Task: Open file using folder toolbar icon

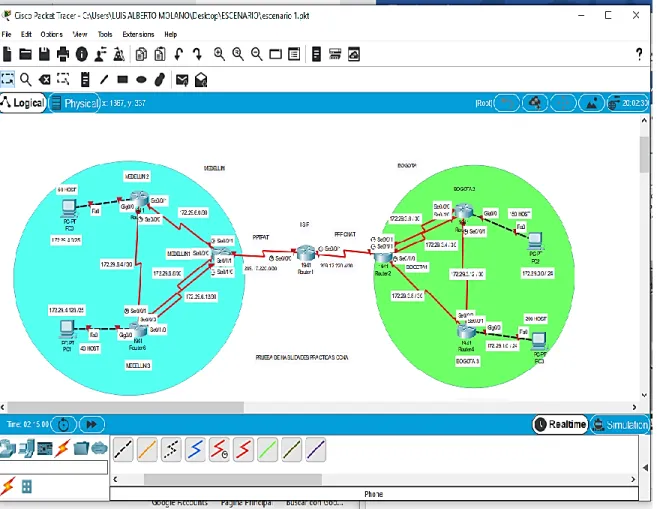Action: tap(26, 54)
